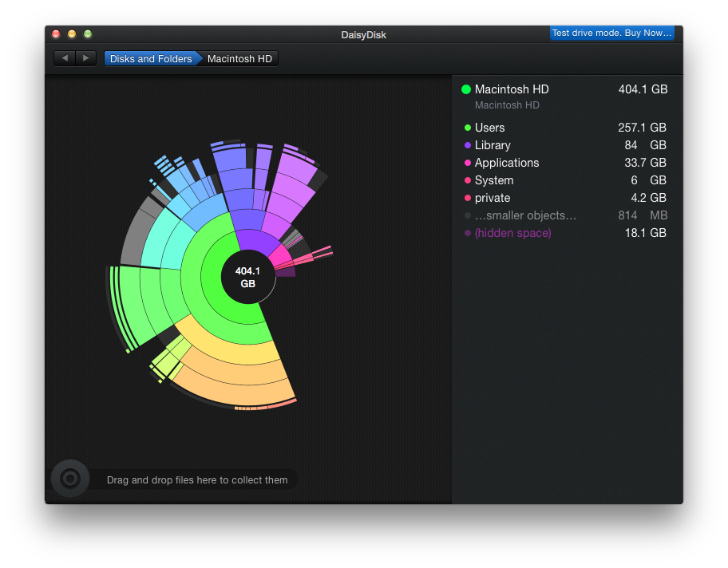728x568 pixels.
Task: Select the Macintosh HD breadcrumb
Action: pos(239,58)
